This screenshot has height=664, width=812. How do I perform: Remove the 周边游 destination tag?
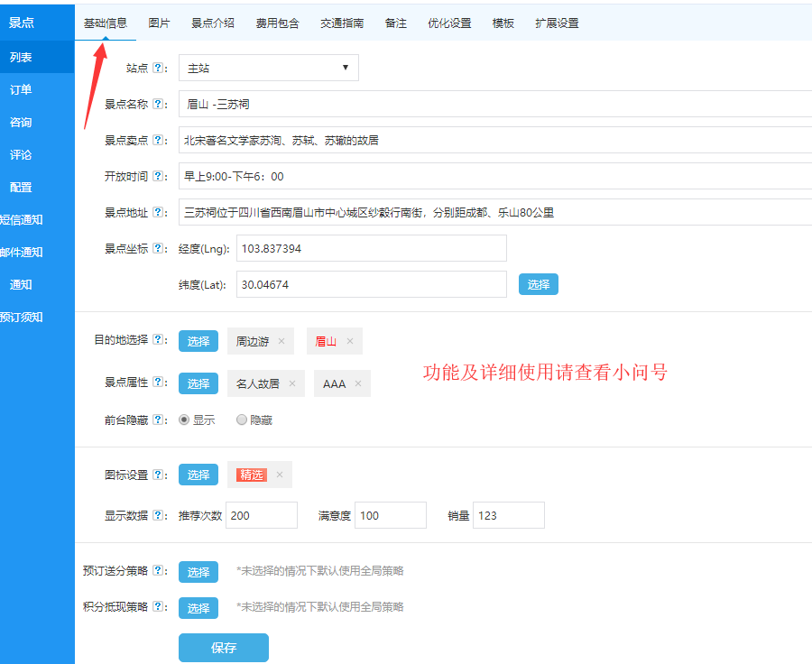coord(281,342)
